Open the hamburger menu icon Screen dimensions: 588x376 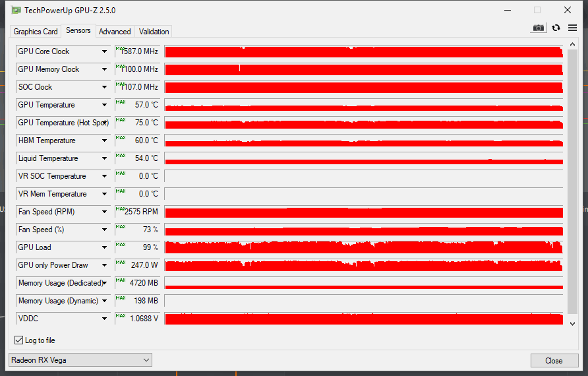coord(572,28)
